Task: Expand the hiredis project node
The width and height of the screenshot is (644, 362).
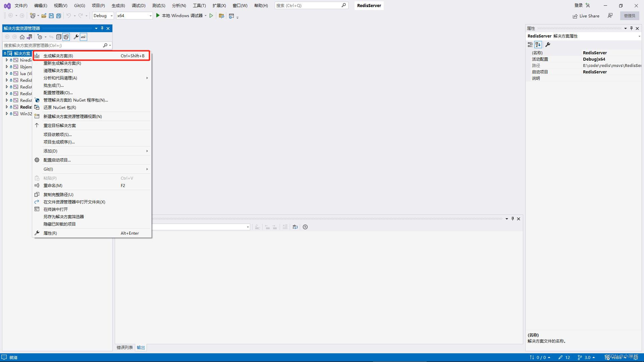Action: (x=7, y=60)
